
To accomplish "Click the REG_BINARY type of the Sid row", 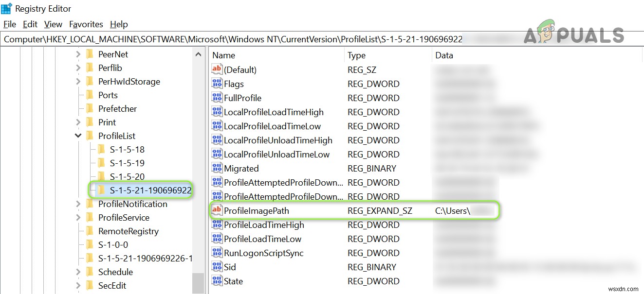I will click(372, 267).
